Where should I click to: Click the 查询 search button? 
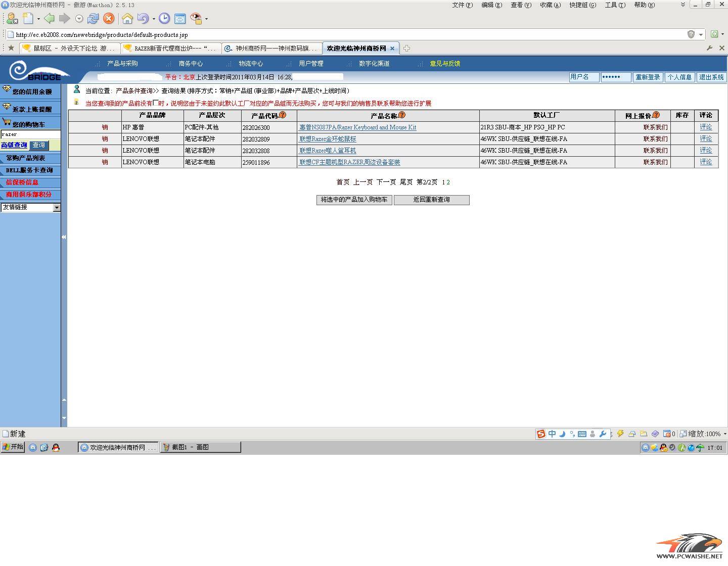(x=39, y=146)
